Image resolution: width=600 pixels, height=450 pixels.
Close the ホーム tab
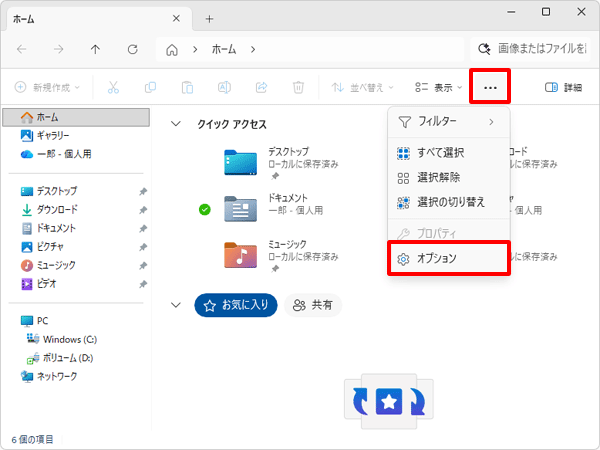[176, 18]
